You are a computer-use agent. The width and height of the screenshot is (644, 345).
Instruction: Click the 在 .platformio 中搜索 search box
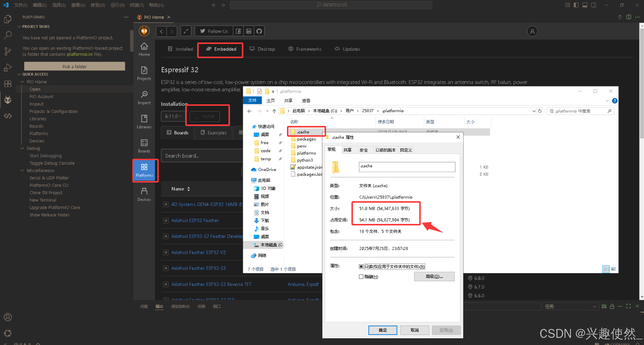[580, 111]
